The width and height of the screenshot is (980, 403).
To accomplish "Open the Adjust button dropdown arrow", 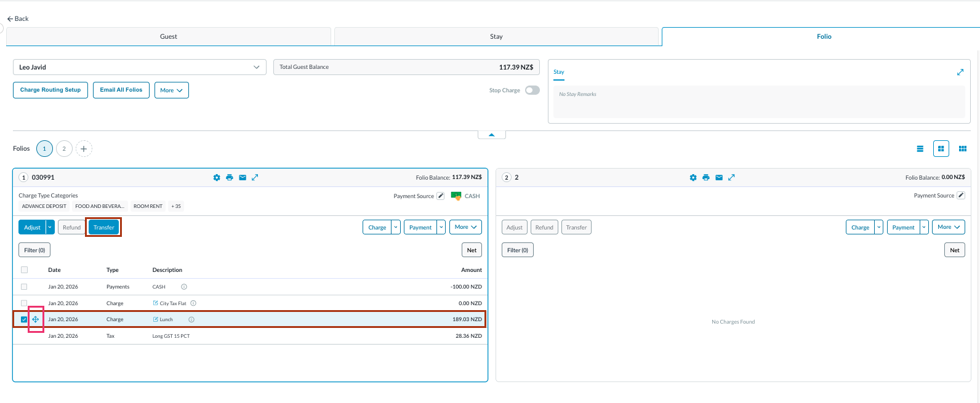I will [50, 228].
